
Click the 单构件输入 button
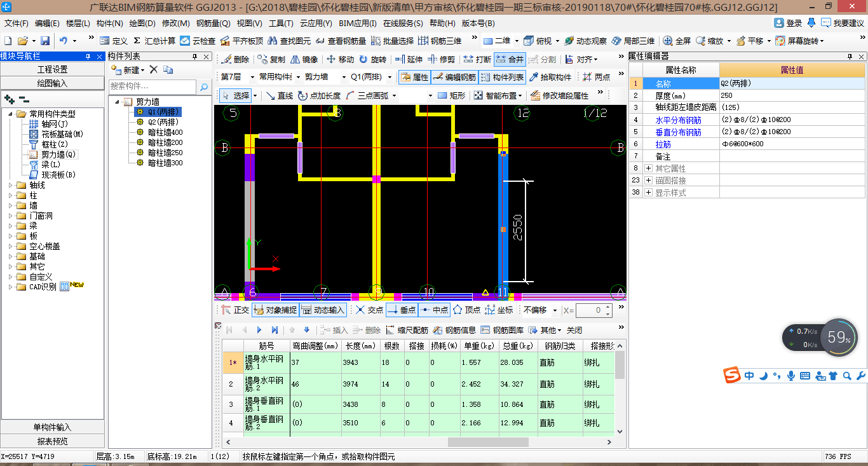pyautogui.click(x=52, y=427)
